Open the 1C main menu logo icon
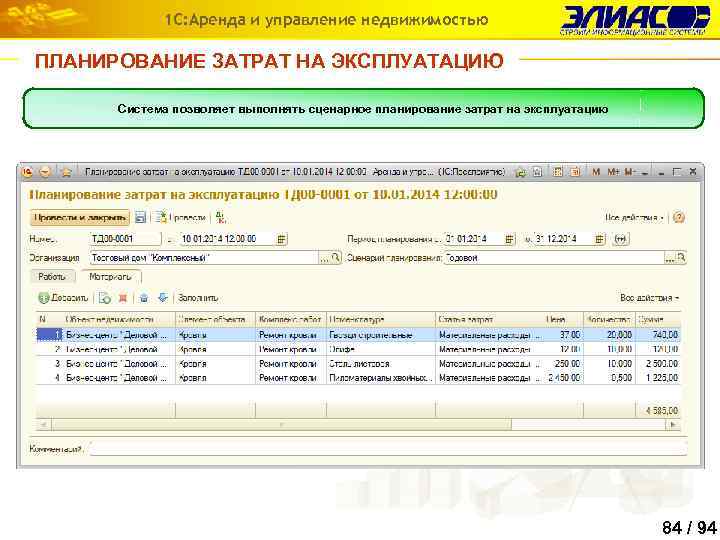This screenshot has height=540, width=720. point(28,172)
